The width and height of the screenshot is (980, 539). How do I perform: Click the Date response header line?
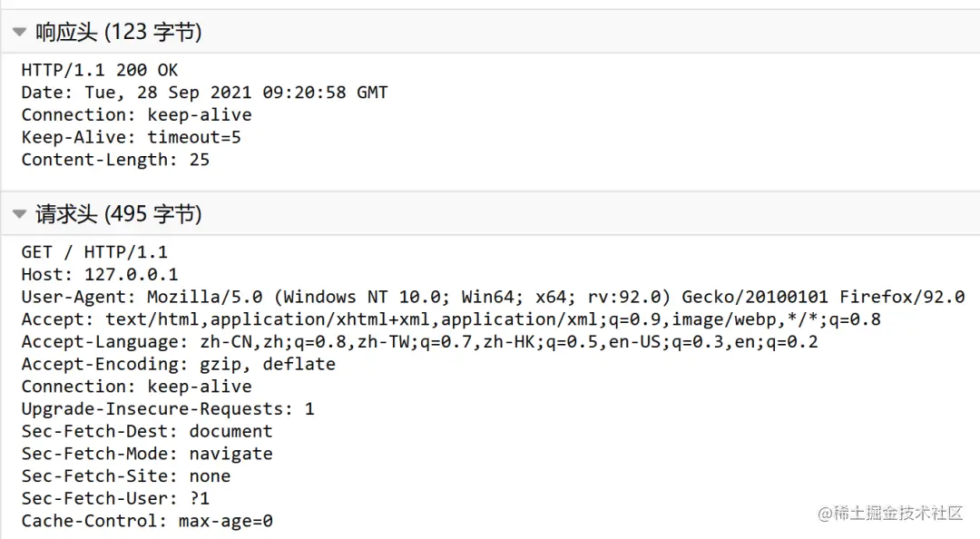click(x=204, y=93)
